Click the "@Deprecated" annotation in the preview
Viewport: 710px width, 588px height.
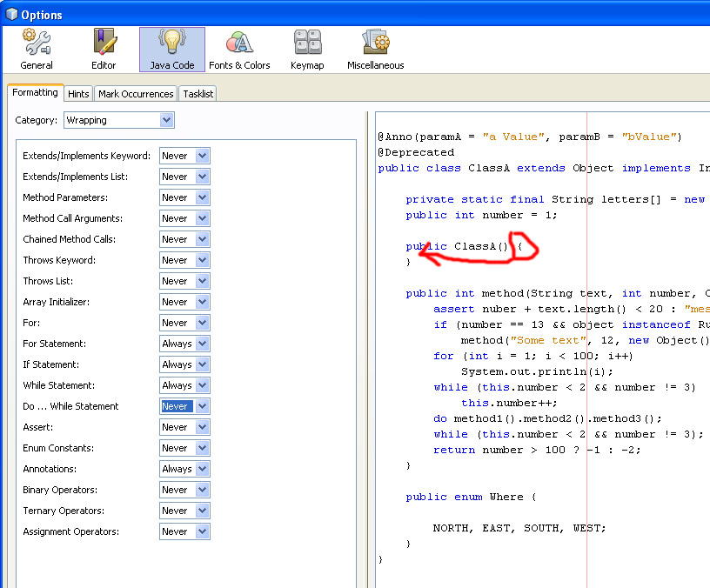point(416,152)
